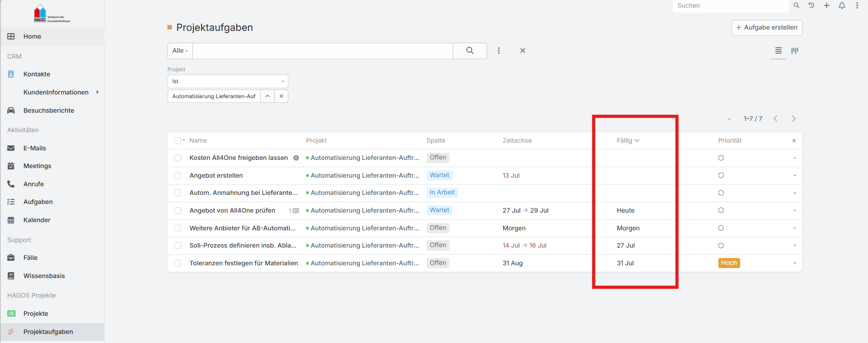Go to Projekte in sidebar
This screenshot has width=868, height=343.
pos(36,313)
